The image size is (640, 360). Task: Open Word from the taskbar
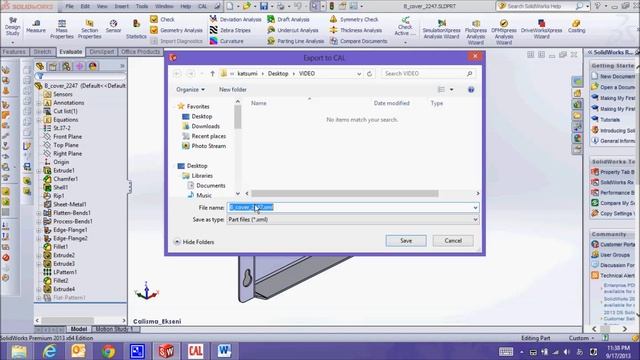224,351
